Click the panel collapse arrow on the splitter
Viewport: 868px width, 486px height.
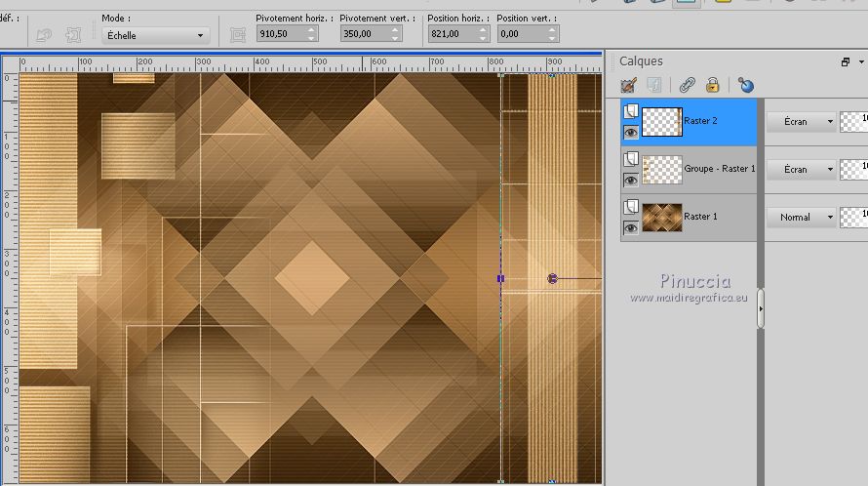pyautogui.click(x=759, y=309)
